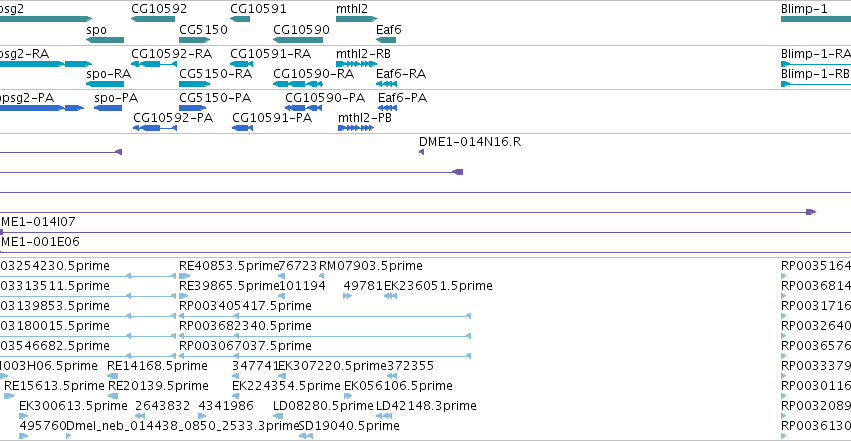Click the Eaf6-RA transcript label
The height and width of the screenshot is (441, 851).
pos(401,74)
